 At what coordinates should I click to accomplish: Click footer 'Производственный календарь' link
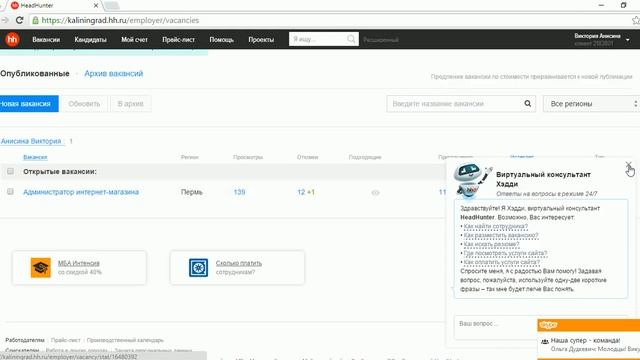pyautogui.click(x=125, y=340)
